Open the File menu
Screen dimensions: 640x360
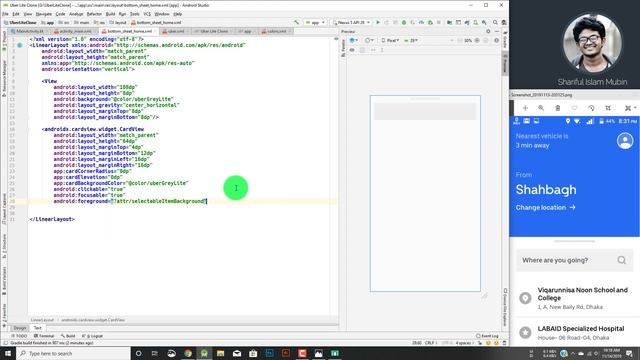pyautogui.click(x=5, y=14)
